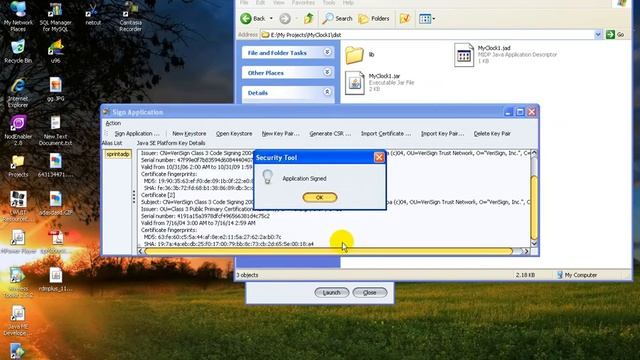640x360 pixels.
Task: Click the Forward button in Explorer
Action: point(285,18)
